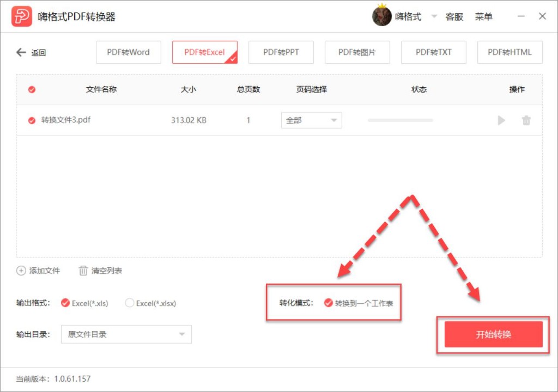Viewport: 558px width, 392px height.
Task: Click the trash icon for 清空列表
Action: coord(83,271)
